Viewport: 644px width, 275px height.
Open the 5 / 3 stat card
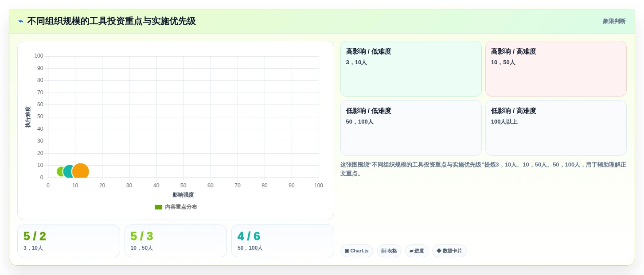(176, 241)
